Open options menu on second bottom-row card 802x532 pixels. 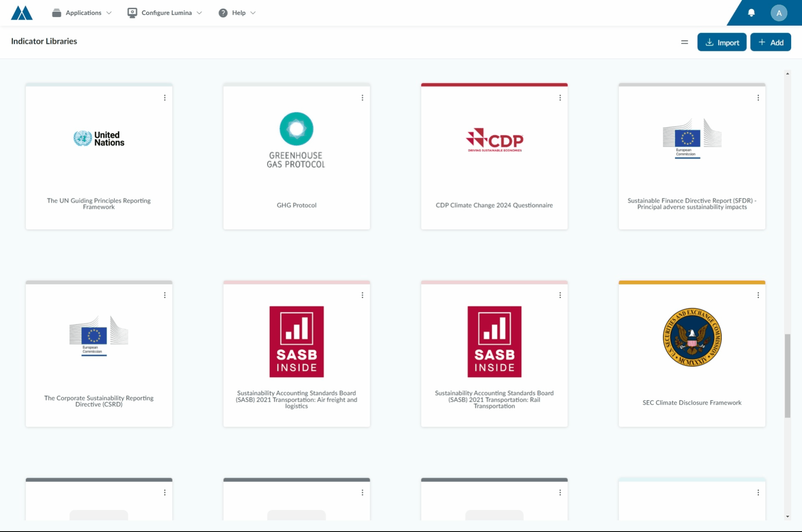coord(362,493)
